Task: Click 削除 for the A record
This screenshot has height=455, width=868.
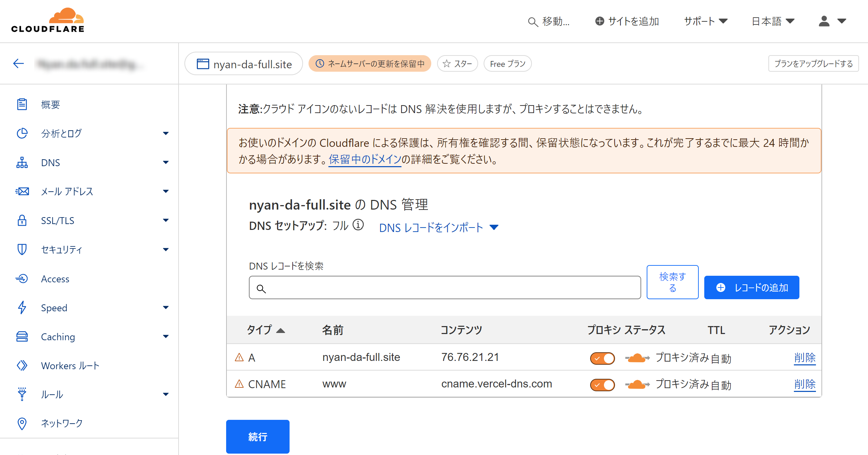Action: pyautogui.click(x=805, y=357)
